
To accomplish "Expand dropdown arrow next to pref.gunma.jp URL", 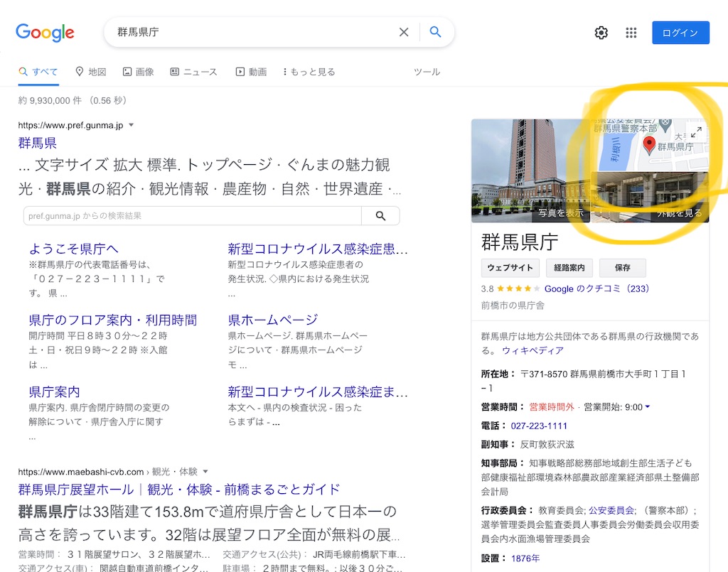I will [x=131, y=125].
